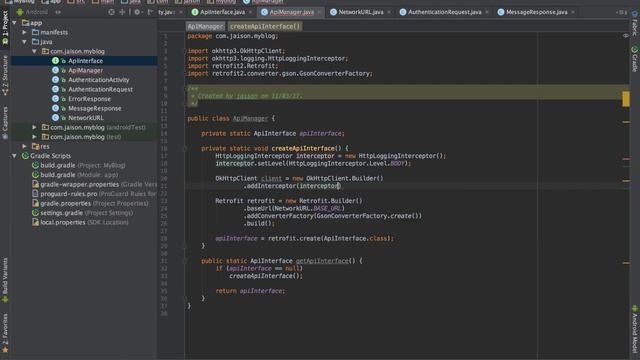640x360 pixels.
Task: Collapse the Gradle Scripts node
Action: click(x=15, y=156)
